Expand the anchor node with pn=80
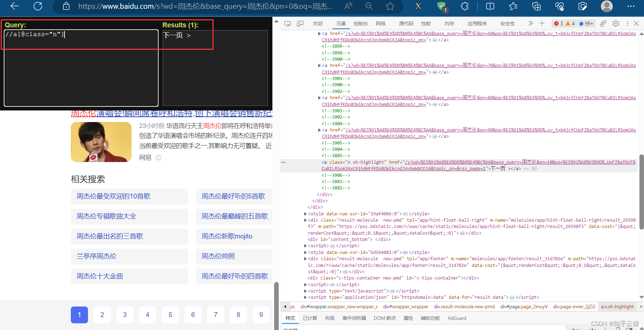The image size is (644, 330). click(x=319, y=98)
